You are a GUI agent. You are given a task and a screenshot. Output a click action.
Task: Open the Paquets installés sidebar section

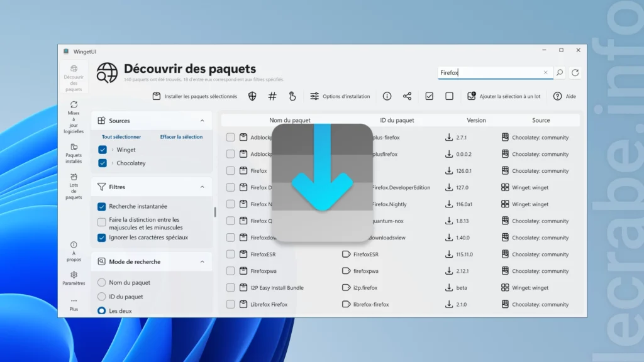[74, 152]
